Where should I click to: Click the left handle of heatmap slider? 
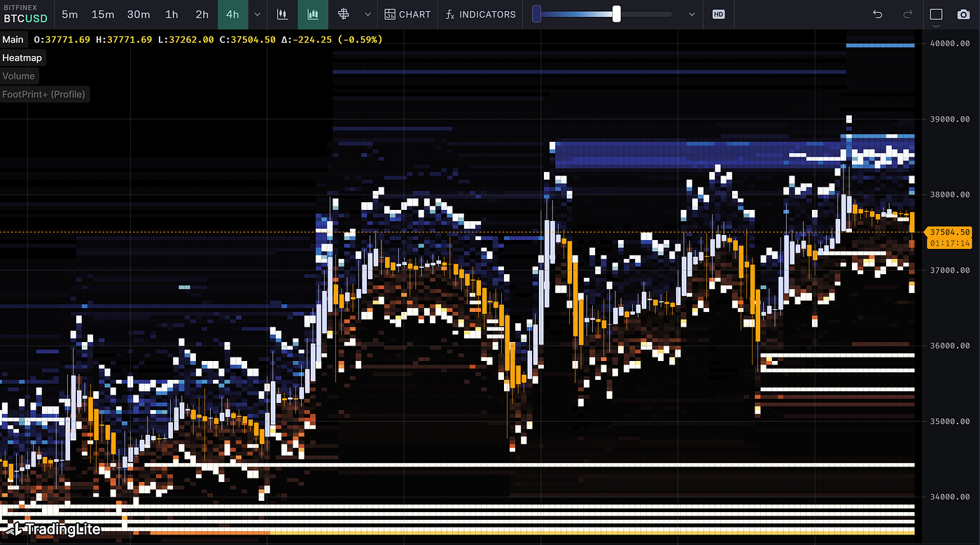click(x=536, y=14)
